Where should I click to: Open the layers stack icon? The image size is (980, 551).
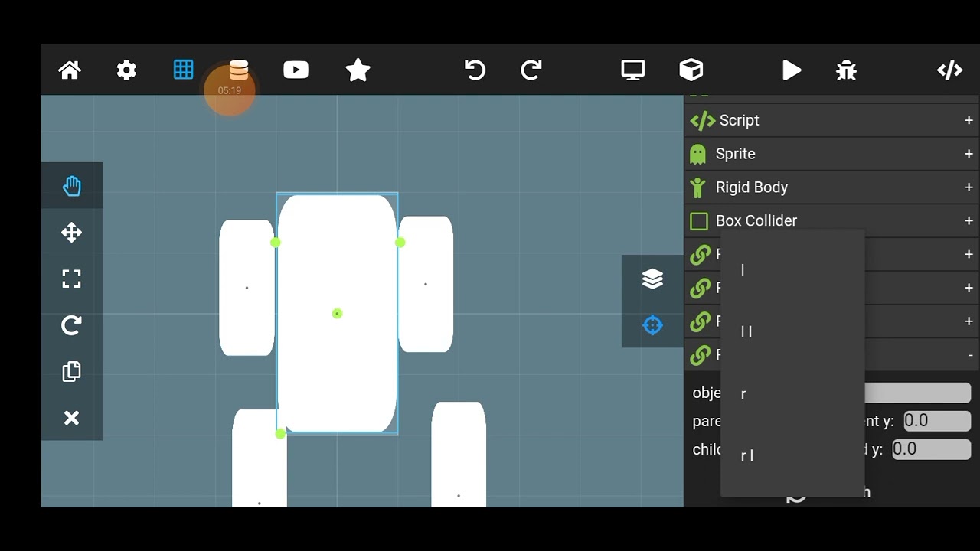click(652, 279)
